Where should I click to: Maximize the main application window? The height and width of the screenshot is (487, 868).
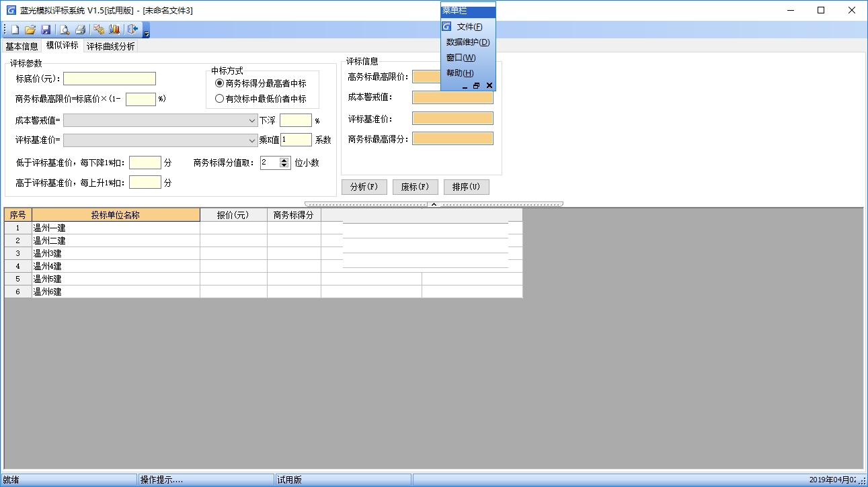pyautogui.click(x=821, y=10)
